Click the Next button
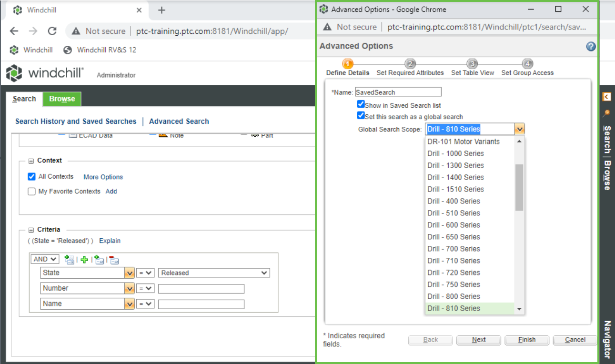This screenshot has height=364, width=615. [x=479, y=340]
